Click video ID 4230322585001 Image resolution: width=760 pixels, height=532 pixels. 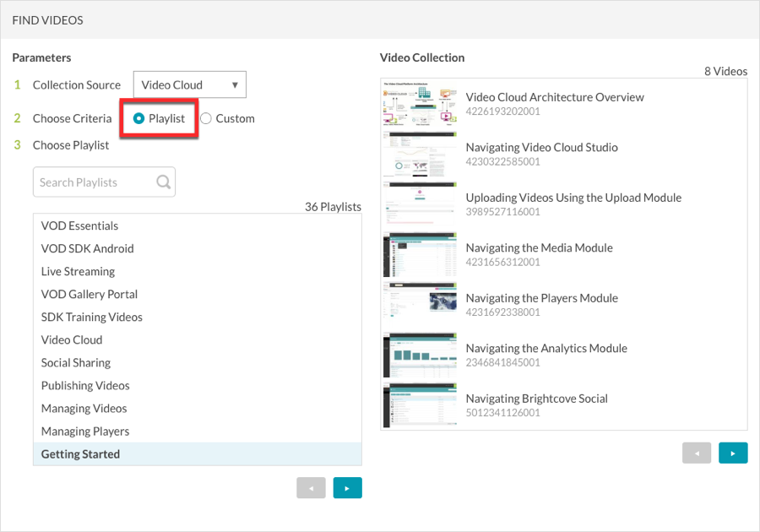coord(502,162)
